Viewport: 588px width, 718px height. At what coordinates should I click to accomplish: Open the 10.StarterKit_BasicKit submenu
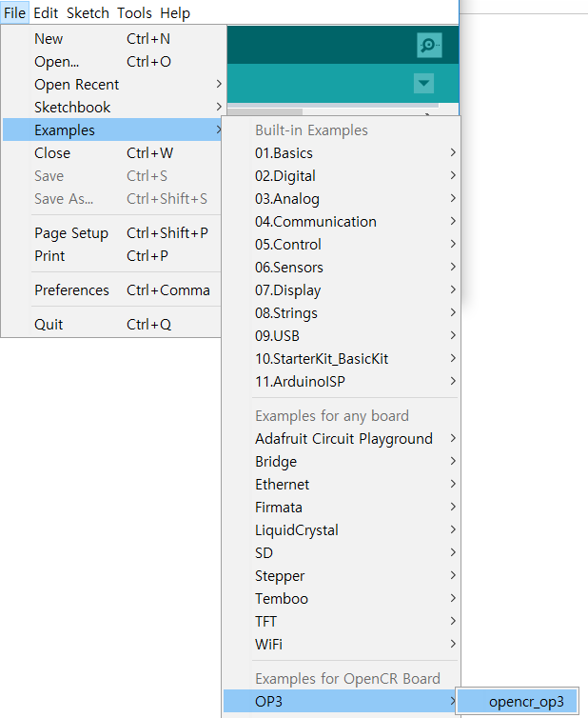[x=342, y=359]
